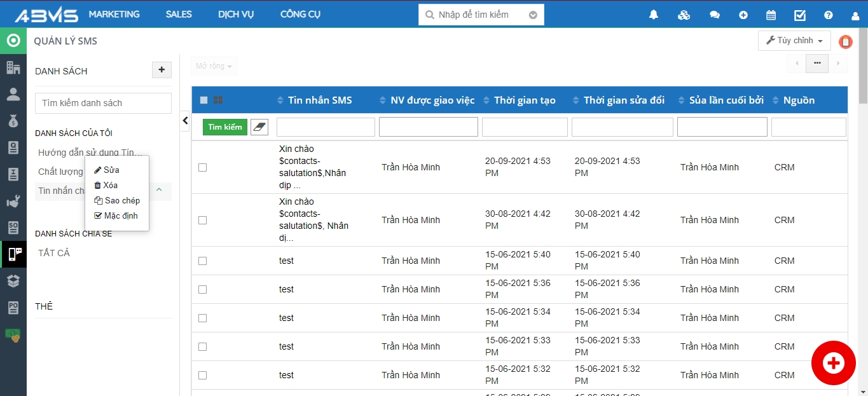Add new list with plus button
This screenshot has height=396, width=868.
[x=162, y=70]
